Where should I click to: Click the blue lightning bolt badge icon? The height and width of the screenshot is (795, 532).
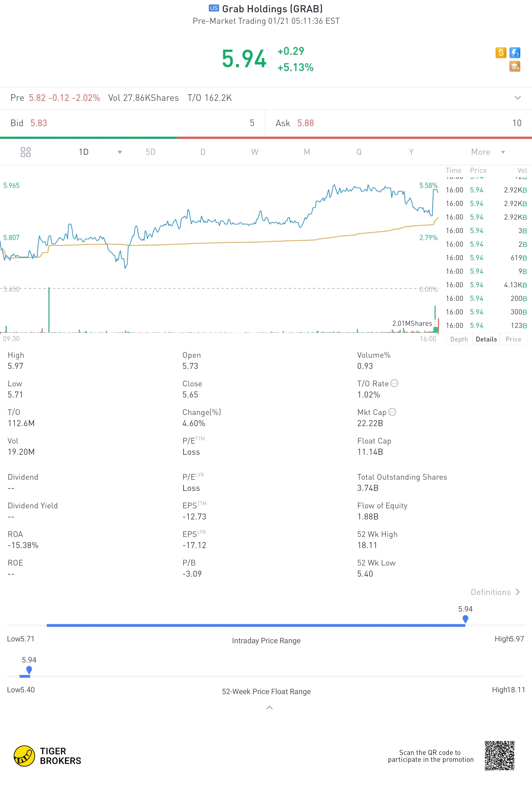pos(514,53)
